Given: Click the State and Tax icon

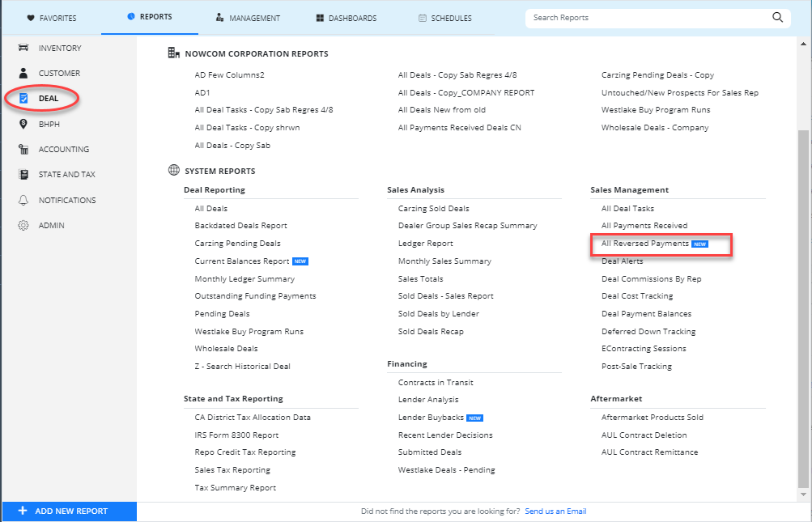Looking at the screenshot, I should click(x=23, y=175).
